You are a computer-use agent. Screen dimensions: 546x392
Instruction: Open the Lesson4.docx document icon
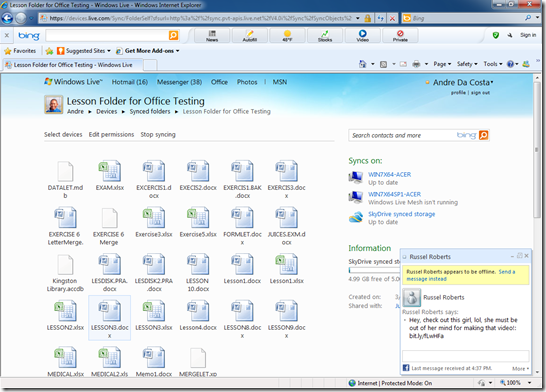[x=198, y=311]
